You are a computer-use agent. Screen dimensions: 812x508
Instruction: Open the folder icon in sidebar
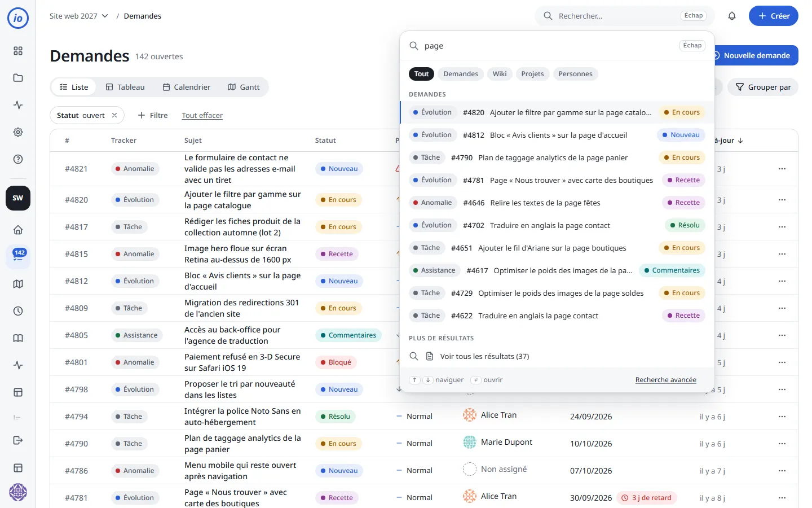pyautogui.click(x=18, y=78)
